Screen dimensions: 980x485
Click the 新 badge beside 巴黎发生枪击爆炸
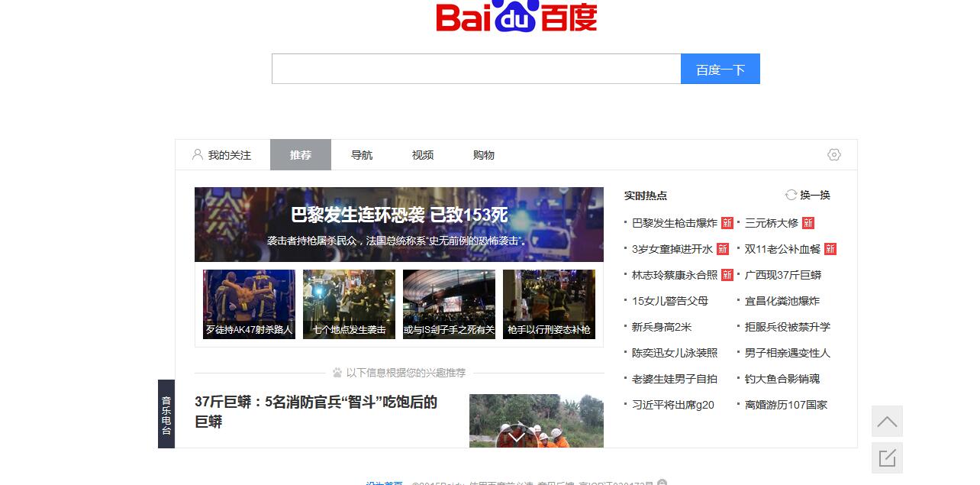pos(727,223)
